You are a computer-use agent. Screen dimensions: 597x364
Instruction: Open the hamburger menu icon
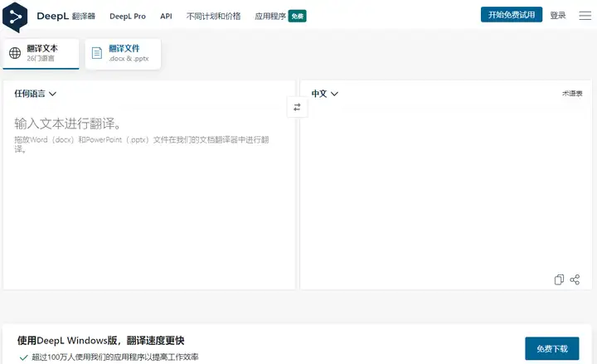(x=585, y=16)
